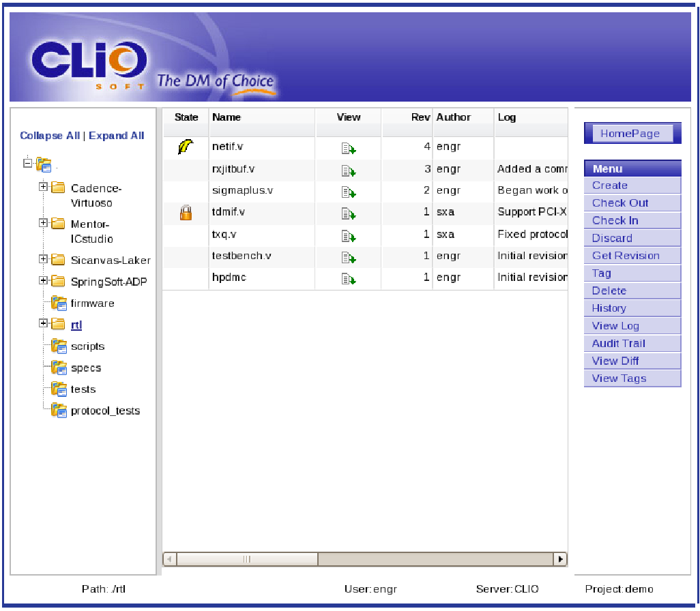The image size is (700, 611).
Task: Click the horizontal scrollbar thumb
Action: click(x=247, y=558)
